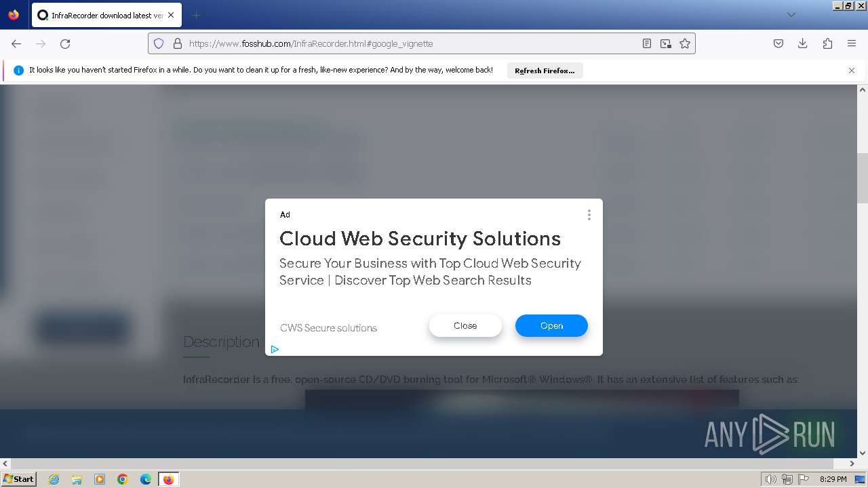Click the show desktop tray icon
This screenshot has width=868, height=488.
point(860,479)
